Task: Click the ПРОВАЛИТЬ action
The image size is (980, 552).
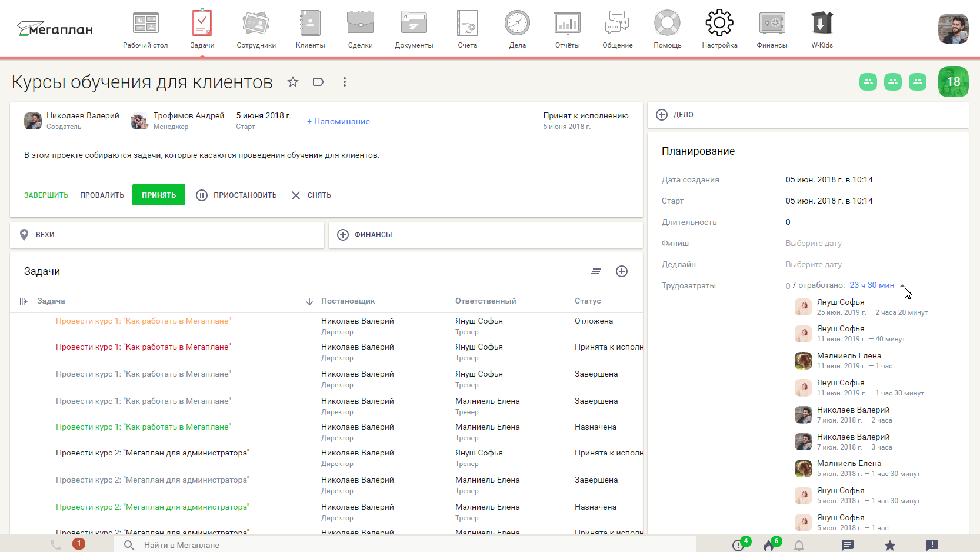Action: (x=102, y=195)
